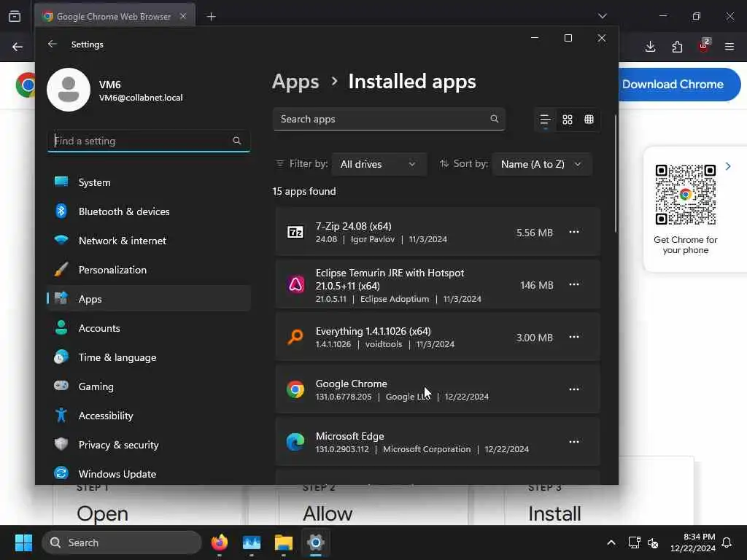Open Privacy & security settings
The height and width of the screenshot is (560, 747).
click(149, 445)
